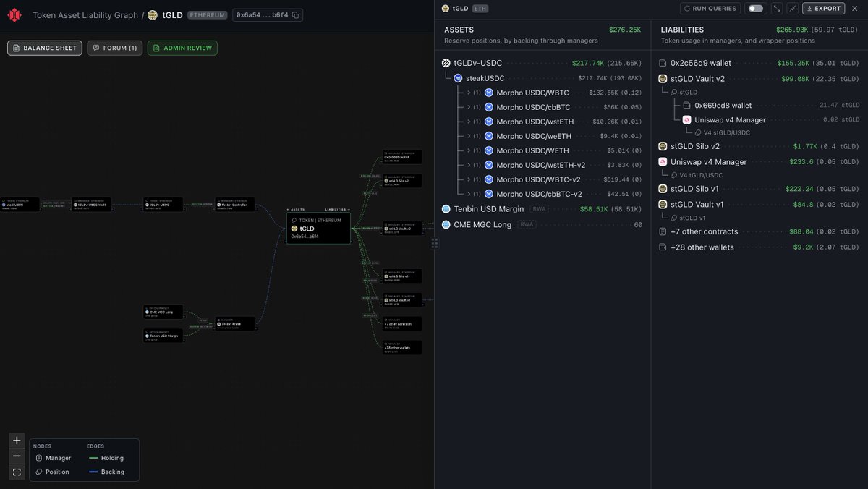Image resolution: width=868 pixels, height=489 pixels.
Task: Zoom in on the graph
Action: pyautogui.click(x=17, y=441)
